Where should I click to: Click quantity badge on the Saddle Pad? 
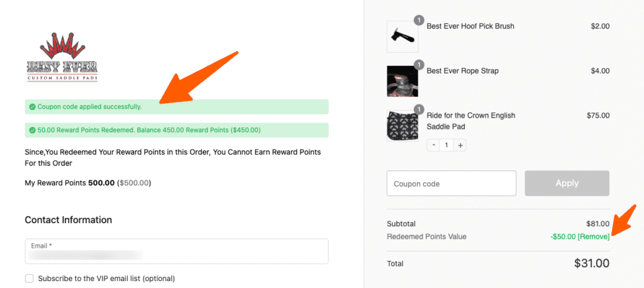(418, 109)
